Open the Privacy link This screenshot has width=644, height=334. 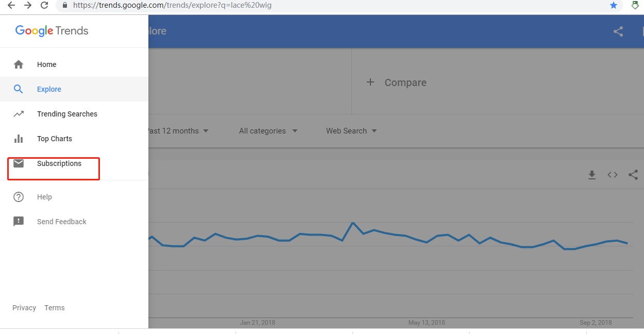24,308
